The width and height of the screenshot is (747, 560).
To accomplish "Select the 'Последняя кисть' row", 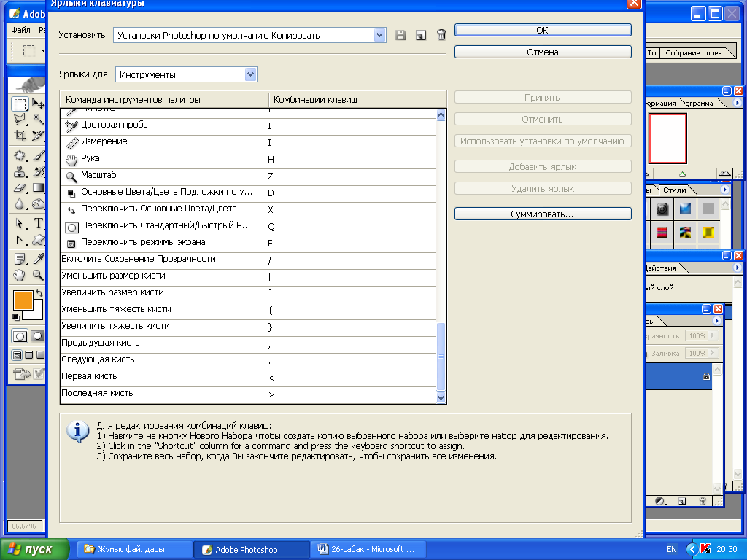I will click(248, 394).
